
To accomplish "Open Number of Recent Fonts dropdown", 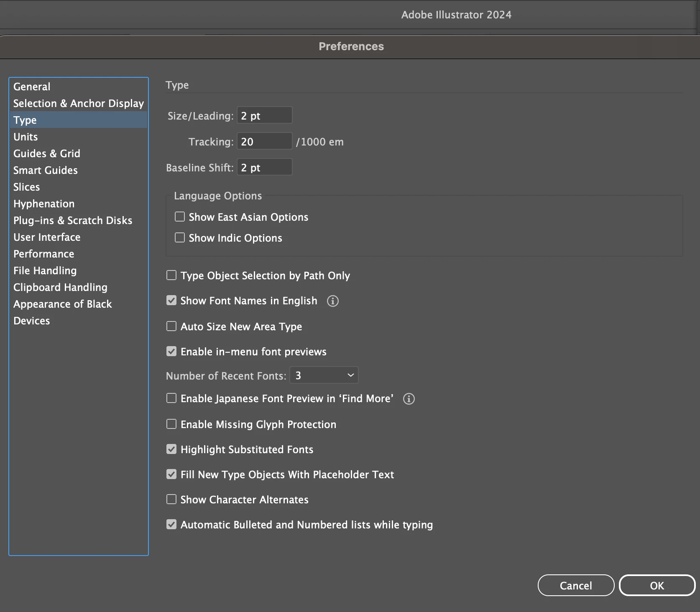I will (324, 375).
